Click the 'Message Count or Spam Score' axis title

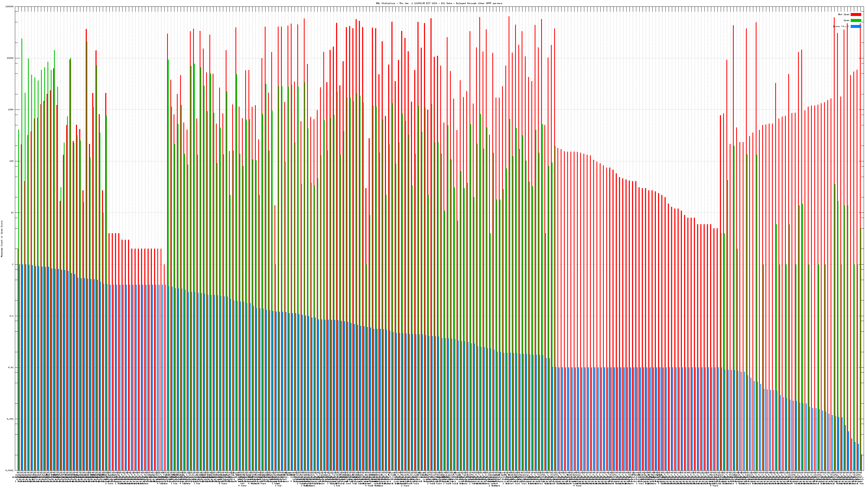point(2,239)
